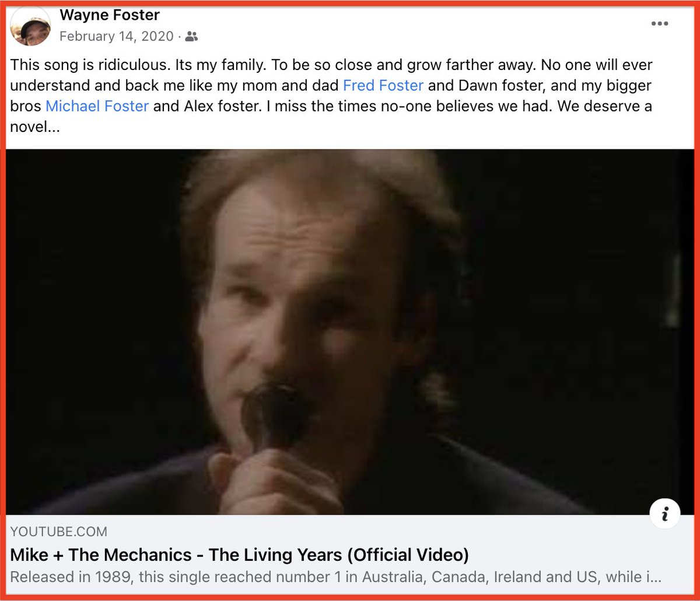Screen dimensions: 700x601
Task: Expand the truncated post at "novel..."
Action: click(35, 127)
